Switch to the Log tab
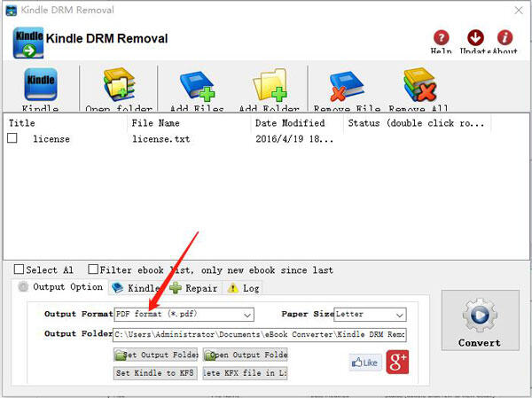The height and width of the screenshot is (398, 532). (x=243, y=288)
